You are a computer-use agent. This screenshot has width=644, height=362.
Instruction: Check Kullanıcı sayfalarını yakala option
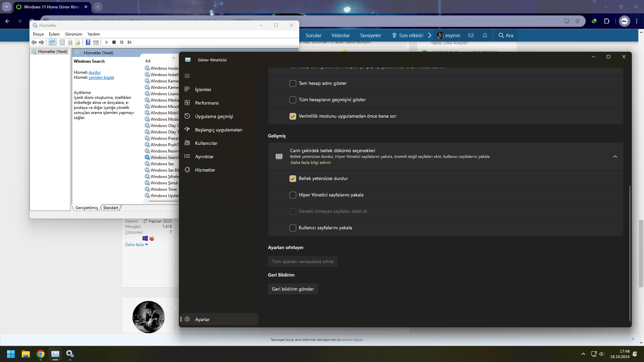point(293,228)
